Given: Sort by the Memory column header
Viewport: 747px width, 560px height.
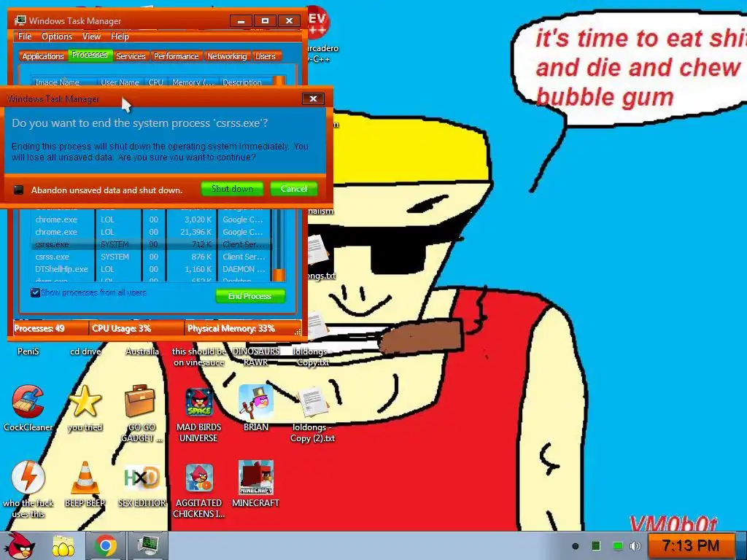Looking at the screenshot, I should (x=193, y=82).
